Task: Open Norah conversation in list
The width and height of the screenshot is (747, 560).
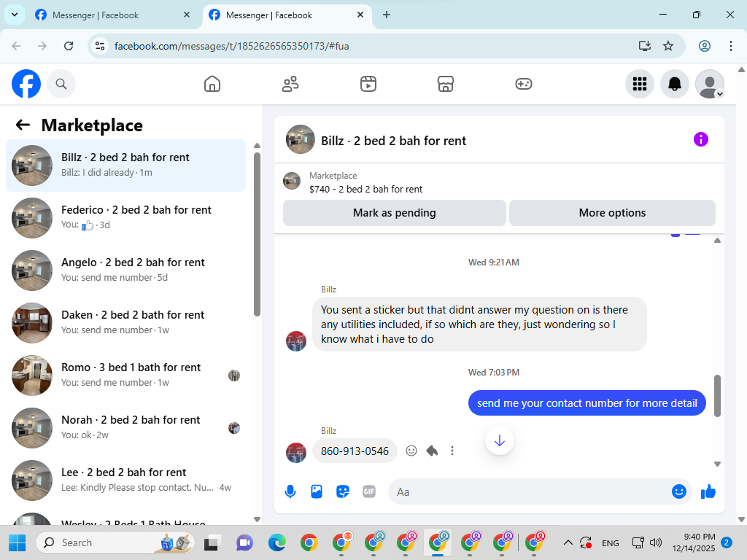Action: [125, 427]
